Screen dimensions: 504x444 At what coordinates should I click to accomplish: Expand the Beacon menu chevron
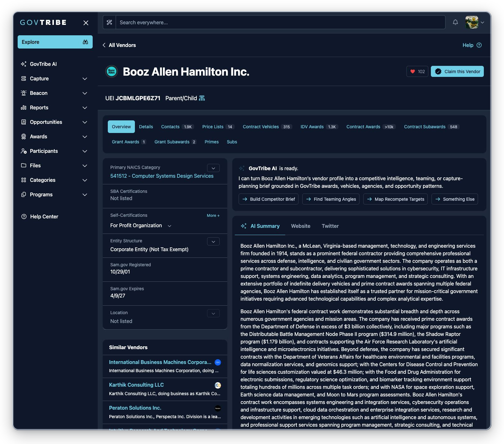pos(85,93)
